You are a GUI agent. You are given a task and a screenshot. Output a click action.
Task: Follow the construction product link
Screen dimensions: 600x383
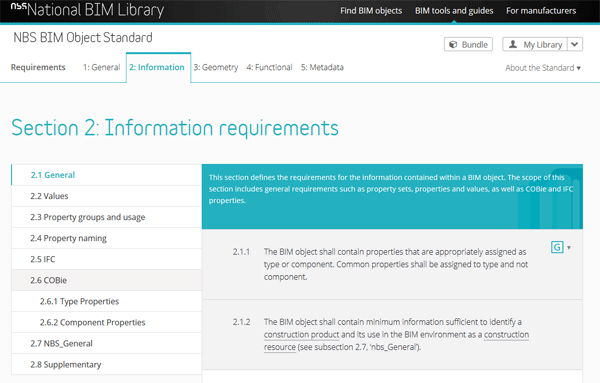coord(301,335)
